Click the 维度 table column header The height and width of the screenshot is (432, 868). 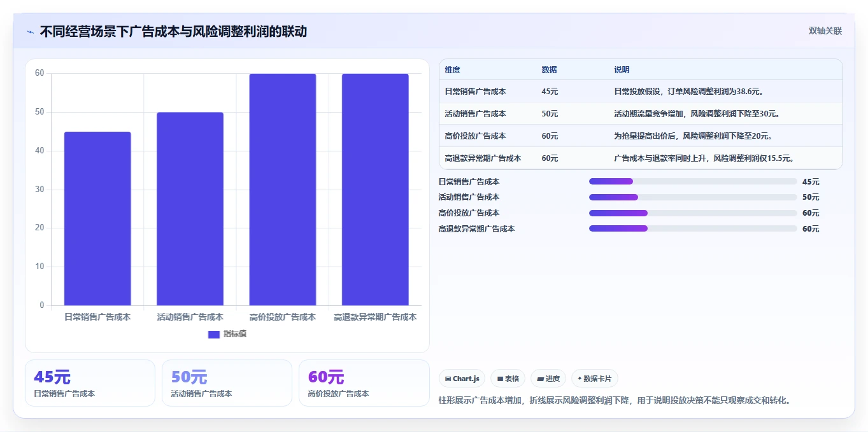[x=453, y=70]
